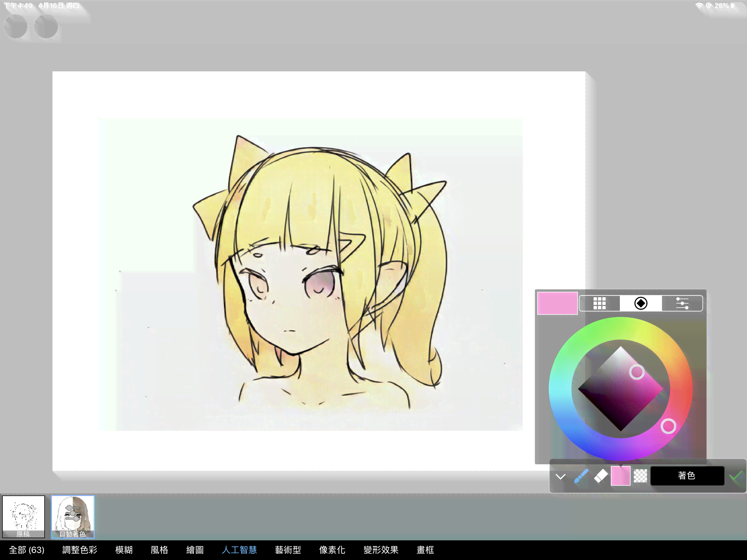Tap the large pink current color preview
Viewport: 747px width, 560px height.
coord(557,303)
